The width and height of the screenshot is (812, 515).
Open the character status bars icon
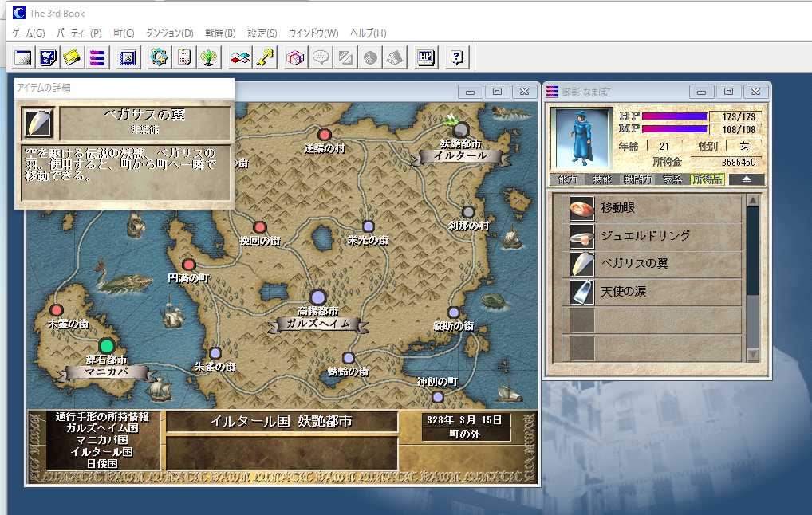coord(97,57)
